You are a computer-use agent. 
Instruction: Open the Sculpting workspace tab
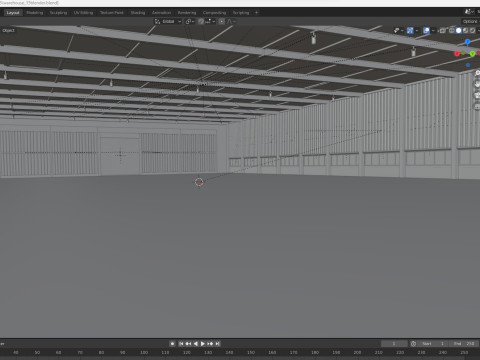click(x=58, y=13)
